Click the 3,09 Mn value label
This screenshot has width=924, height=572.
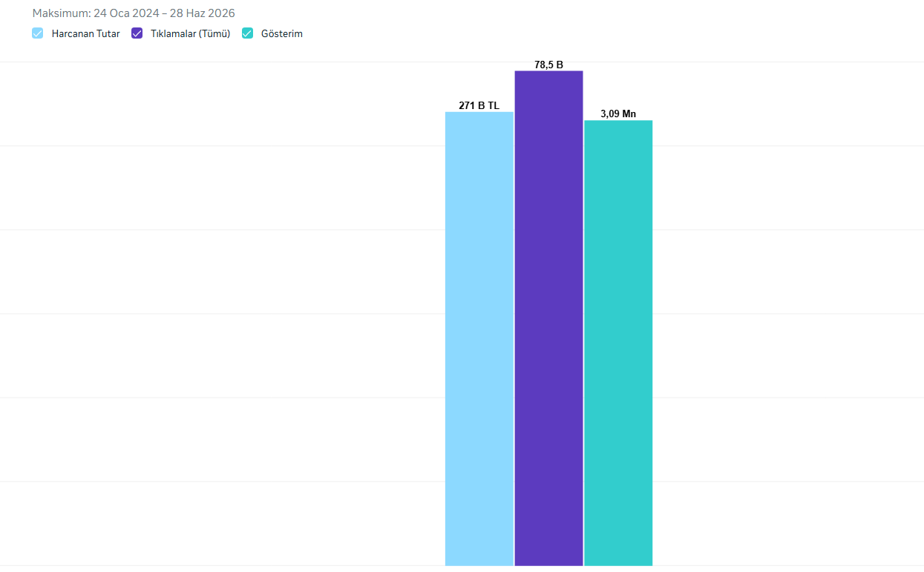[618, 114]
